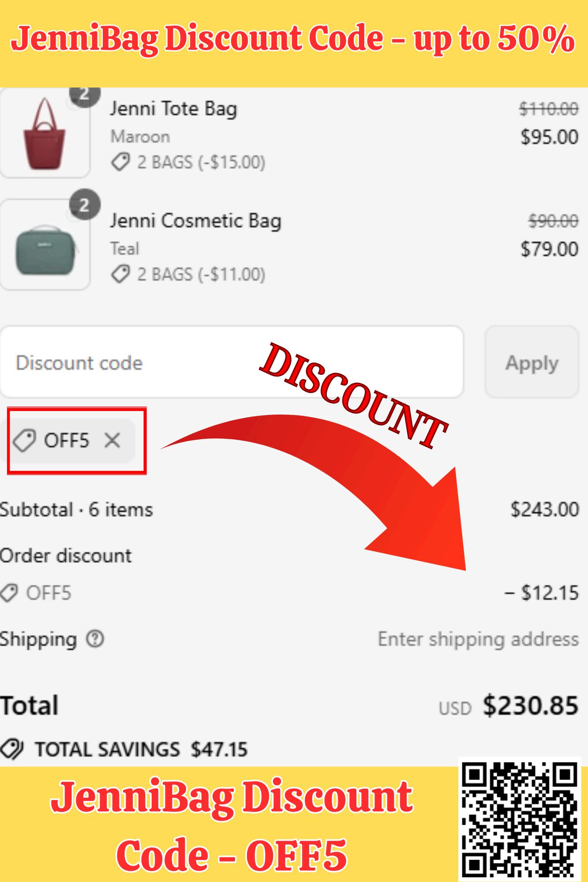588x882 pixels.
Task: Click the quantity badge on Cosmetic Bag
Action: click(x=85, y=205)
